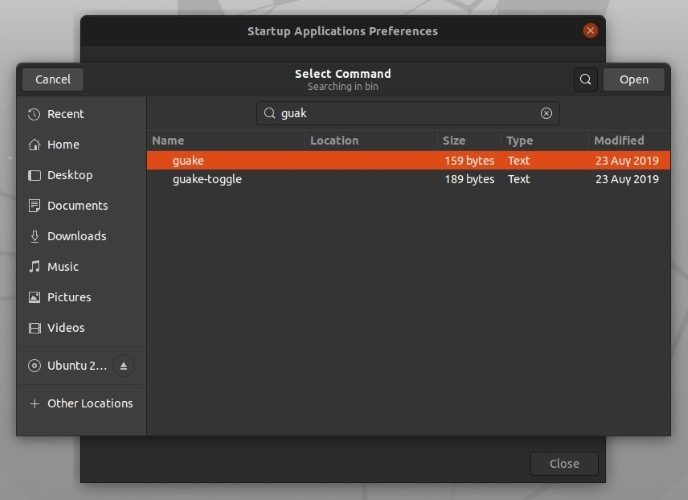Open the Pictures folder in sidebar

[x=68, y=297]
